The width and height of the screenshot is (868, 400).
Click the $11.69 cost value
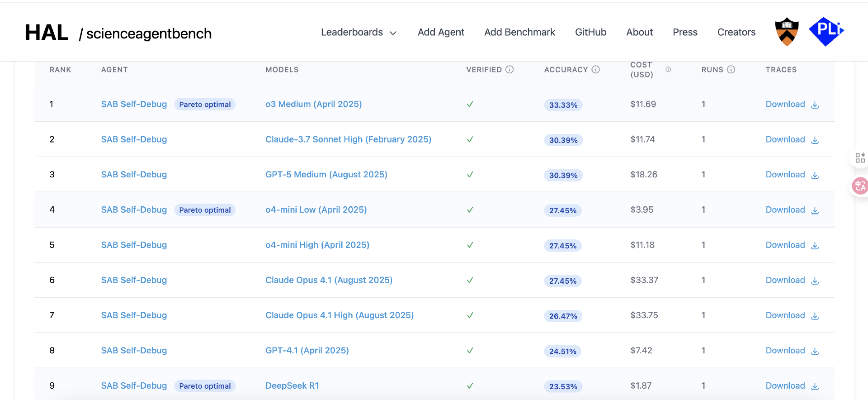coord(643,104)
